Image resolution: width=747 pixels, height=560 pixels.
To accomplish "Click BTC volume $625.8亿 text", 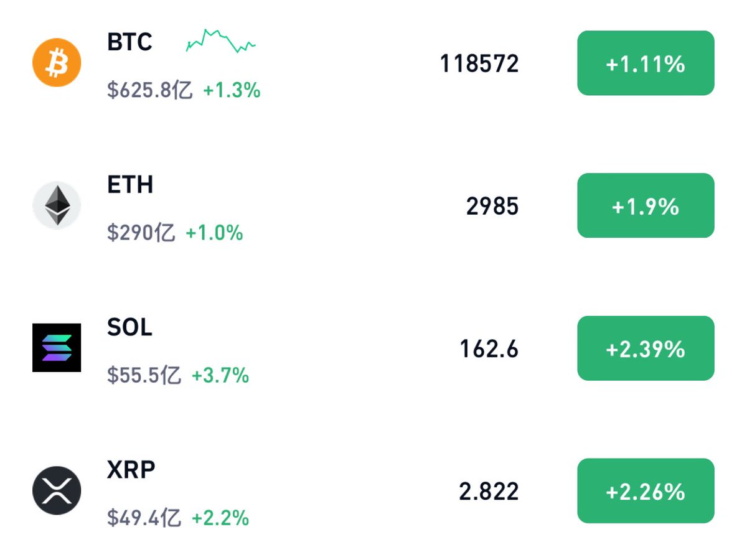I will [x=150, y=91].
